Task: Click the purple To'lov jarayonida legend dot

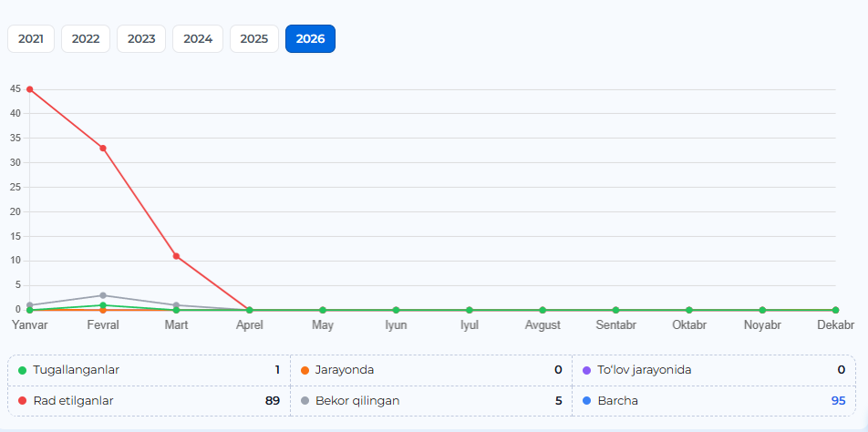Action: [587, 370]
